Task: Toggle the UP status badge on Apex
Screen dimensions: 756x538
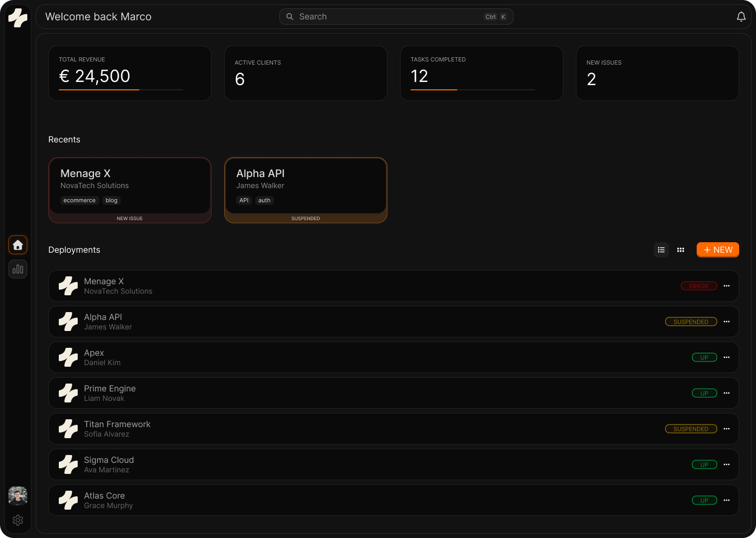Action: [x=704, y=357]
